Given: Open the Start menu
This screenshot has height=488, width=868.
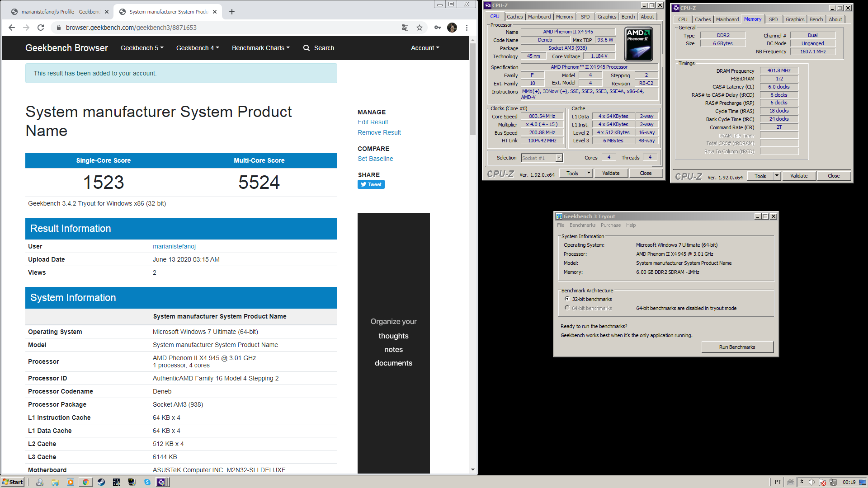Looking at the screenshot, I should 13,482.
